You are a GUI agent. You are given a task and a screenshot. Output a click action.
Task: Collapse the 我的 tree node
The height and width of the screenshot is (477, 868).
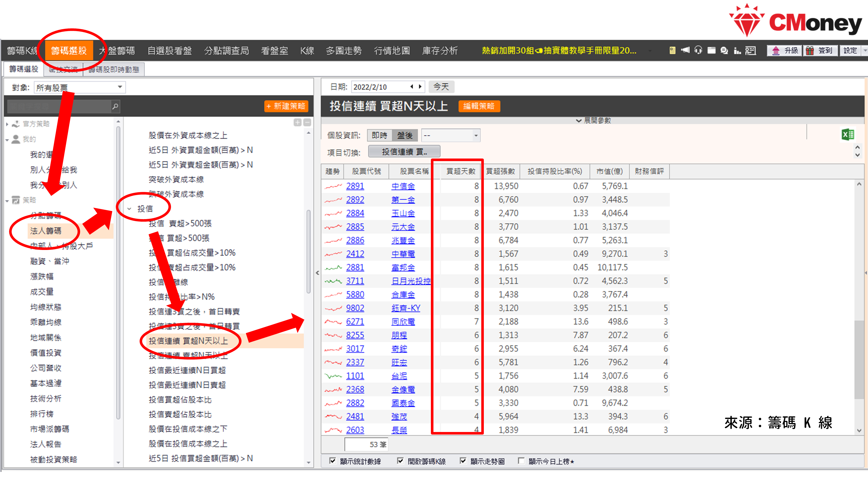7,140
